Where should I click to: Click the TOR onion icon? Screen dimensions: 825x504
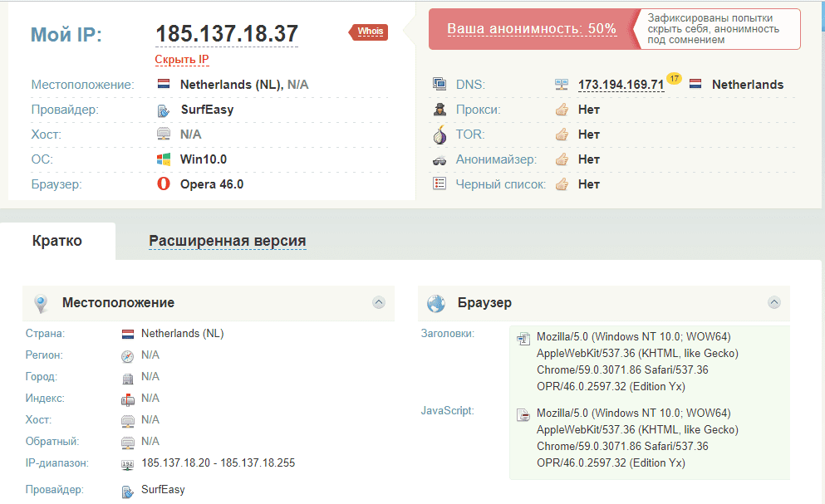pos(440,135)
